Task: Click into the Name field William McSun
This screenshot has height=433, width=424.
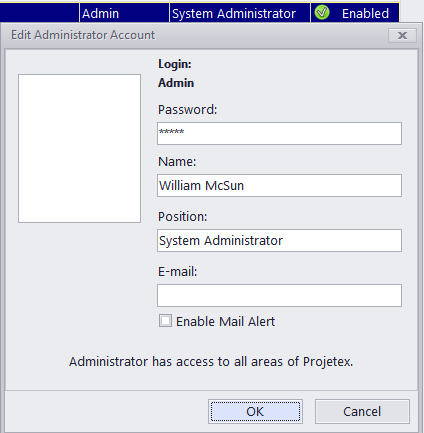Action: (279, 185)
